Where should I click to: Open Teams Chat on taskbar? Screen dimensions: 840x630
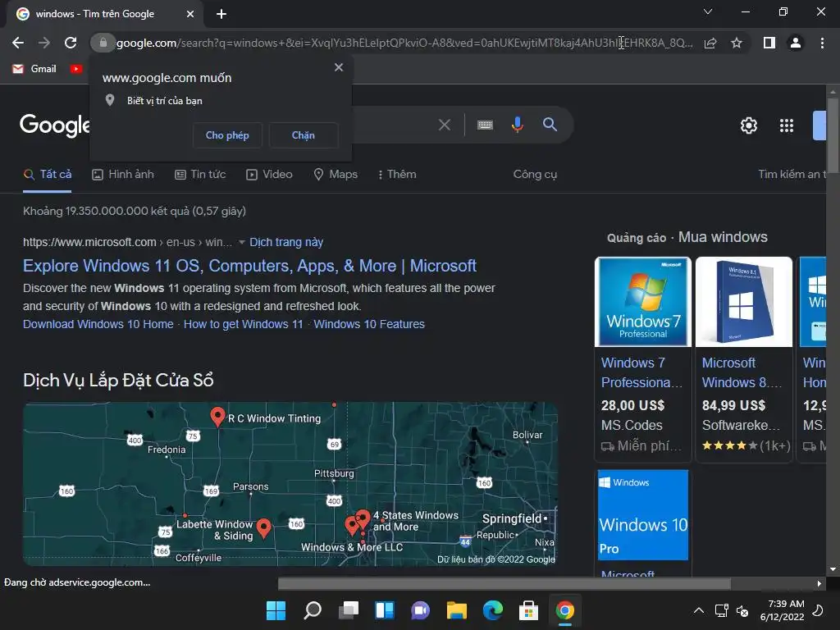(421, 610)
